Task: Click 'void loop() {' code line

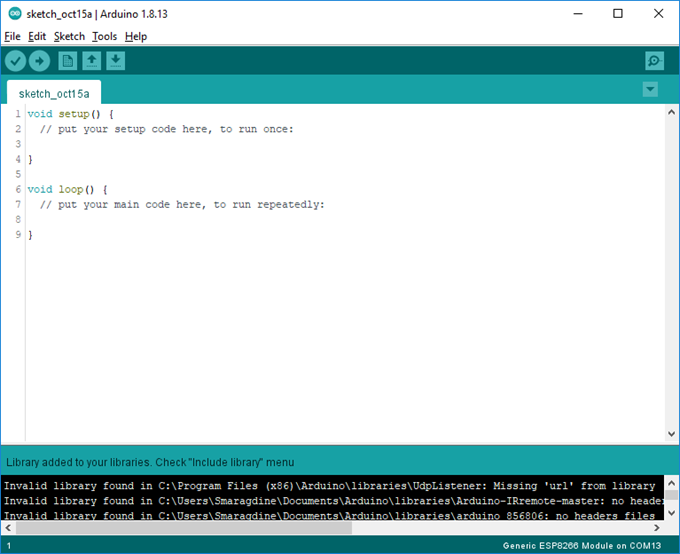Action: (x=67, y=190)
